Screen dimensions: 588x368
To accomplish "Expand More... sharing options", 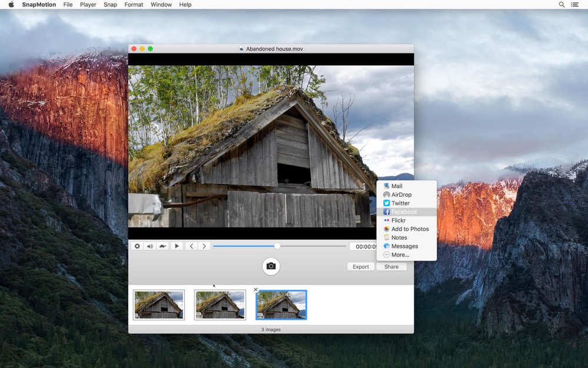I will pos(400,255).
